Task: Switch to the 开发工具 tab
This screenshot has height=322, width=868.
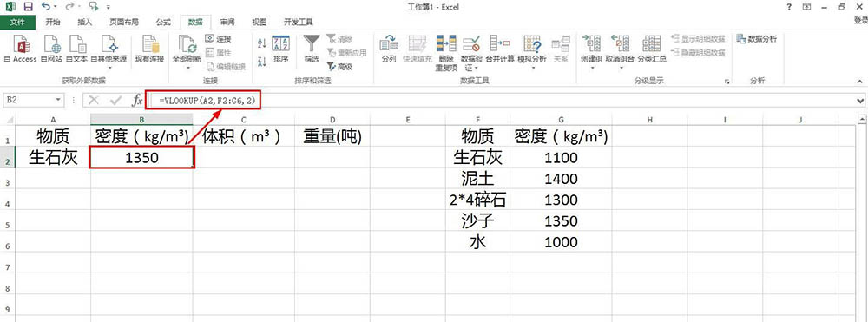Action: coord(299,22)
